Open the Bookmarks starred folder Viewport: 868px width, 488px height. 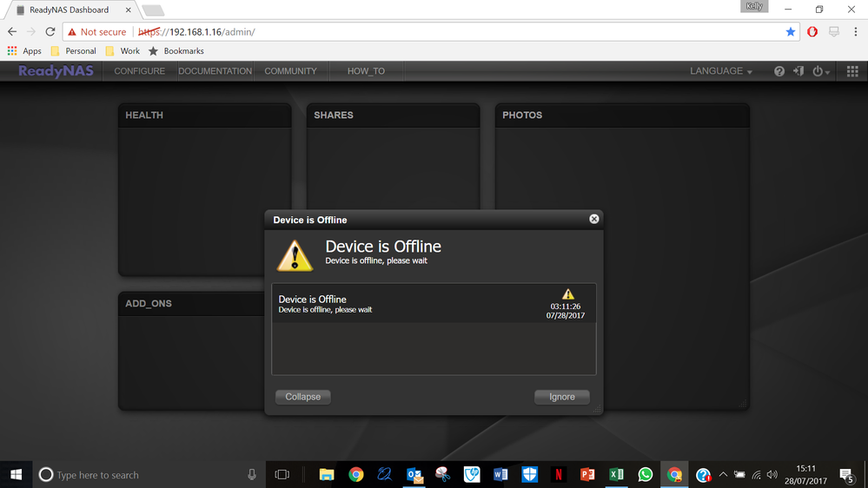pos(176,51)
